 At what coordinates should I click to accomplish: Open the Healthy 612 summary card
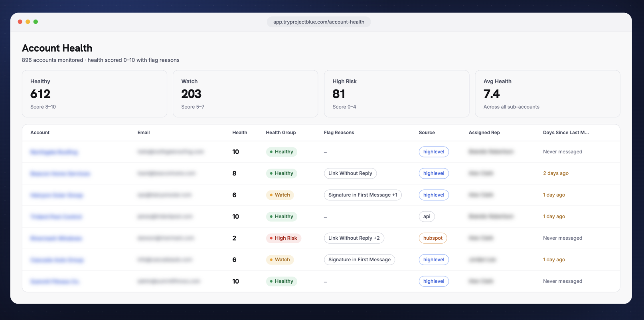click(x=95, y=94)
